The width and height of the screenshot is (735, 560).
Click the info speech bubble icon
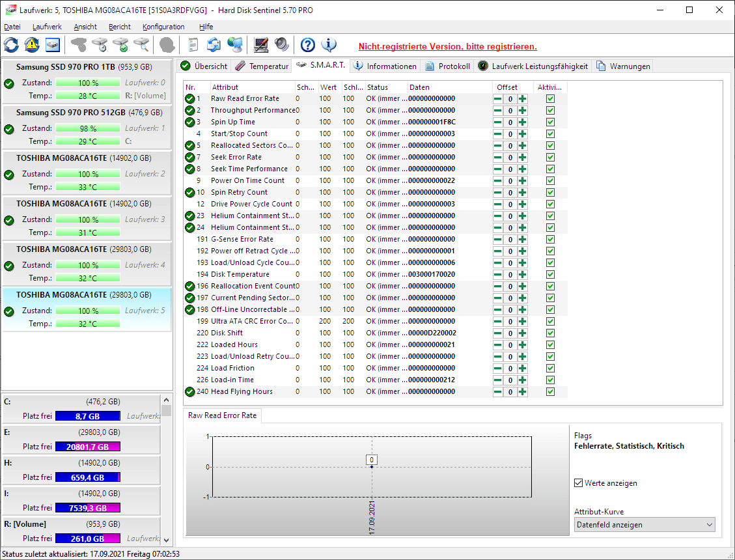tap(329, 45)
